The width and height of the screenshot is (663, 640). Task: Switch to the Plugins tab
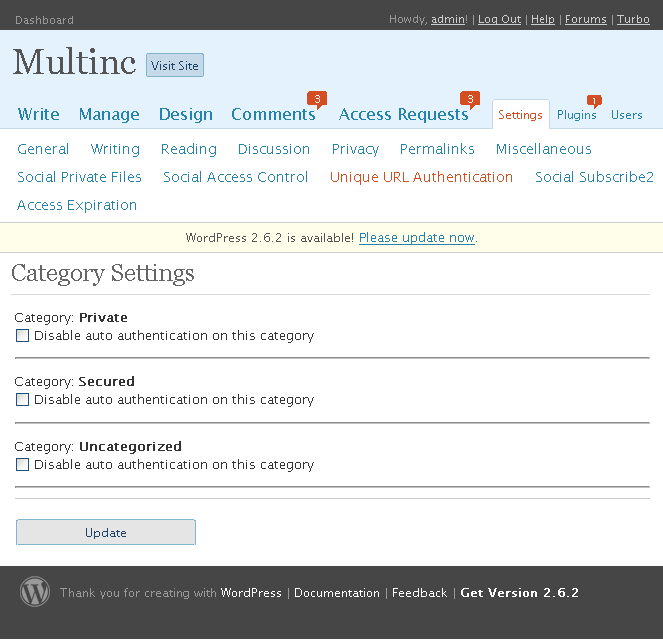576,115
